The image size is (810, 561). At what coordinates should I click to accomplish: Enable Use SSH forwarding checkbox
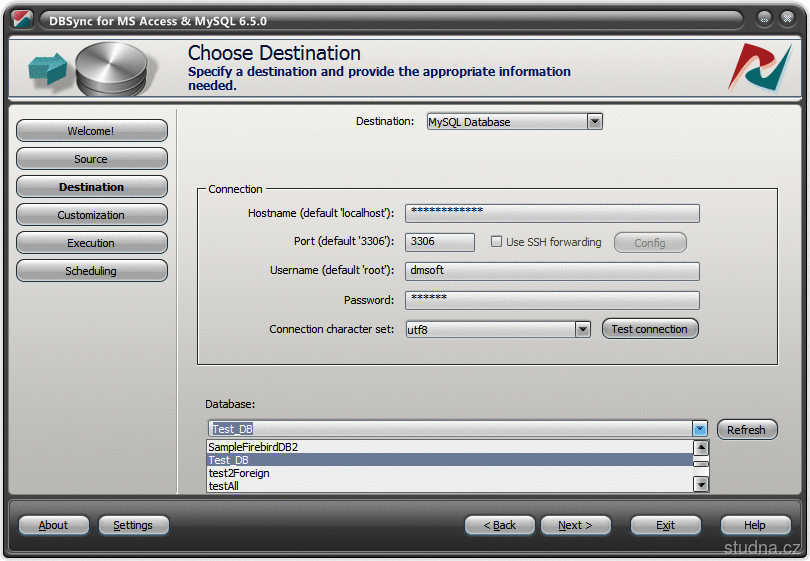(497, 242)
